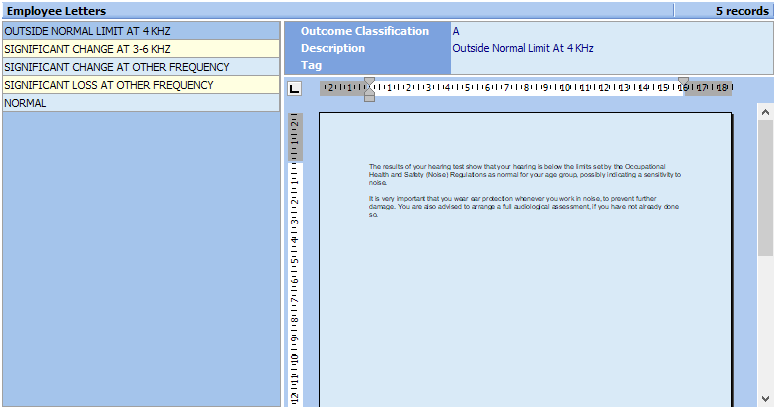Click the 5 records counter
This screenshot has height=409, width=776.
tap(742, 11)
